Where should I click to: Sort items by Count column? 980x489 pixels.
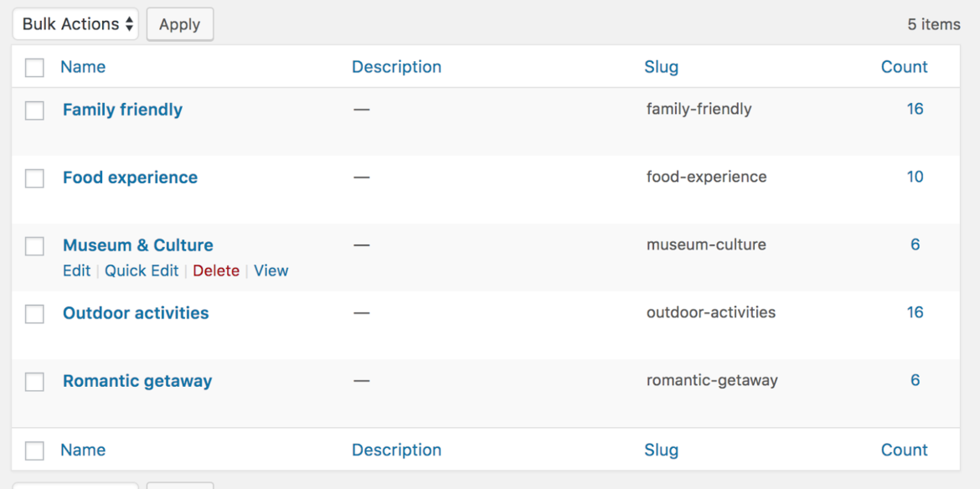click(905, 67)
